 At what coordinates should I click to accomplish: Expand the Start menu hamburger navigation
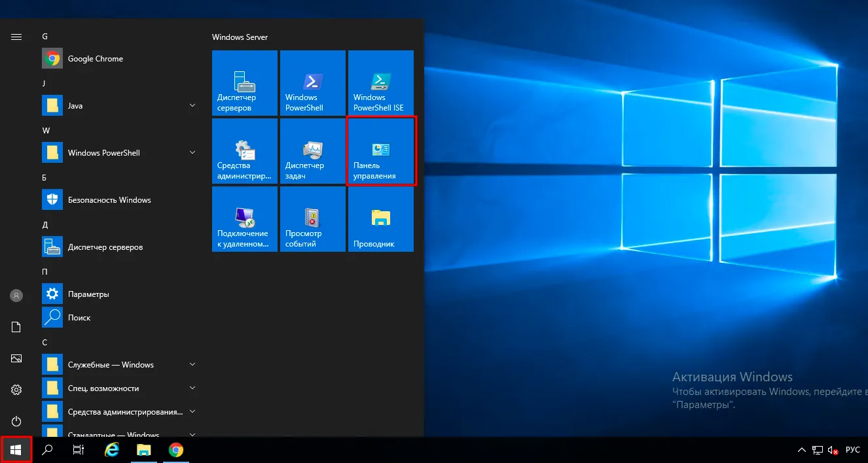tap(16, 37)
